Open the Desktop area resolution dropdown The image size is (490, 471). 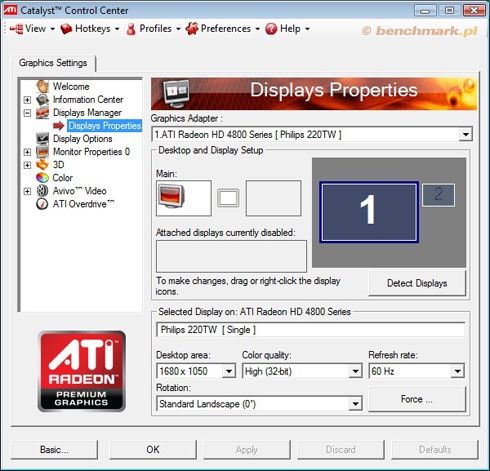pos(196,371)
